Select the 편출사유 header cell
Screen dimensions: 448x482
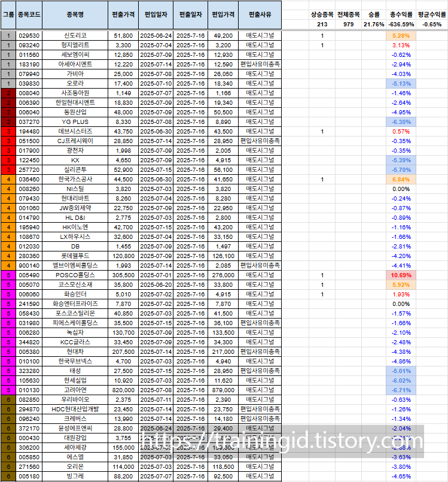(x=260, y=15)
